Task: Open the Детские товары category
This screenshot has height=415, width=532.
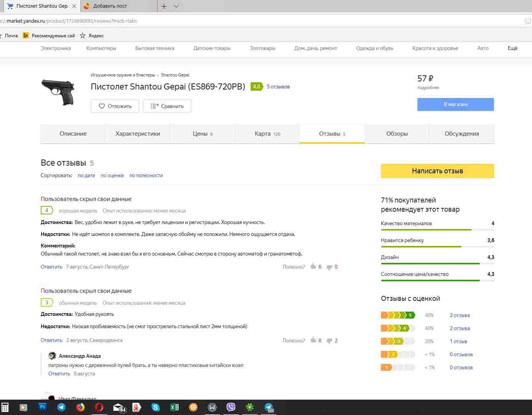Action: [212, 48]
